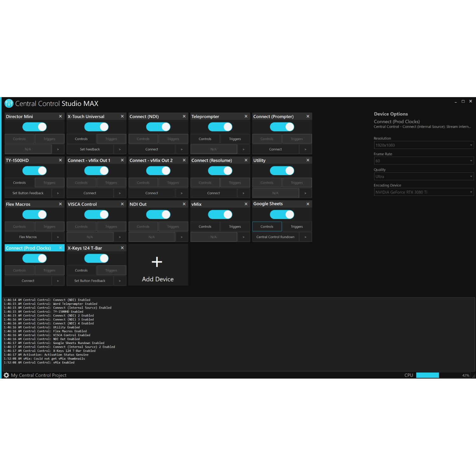The width and height of the screenshot is (476, 476).
Task: Open Triggers tab of vMix
Action: pyautogui.click(x=235, y=226)
